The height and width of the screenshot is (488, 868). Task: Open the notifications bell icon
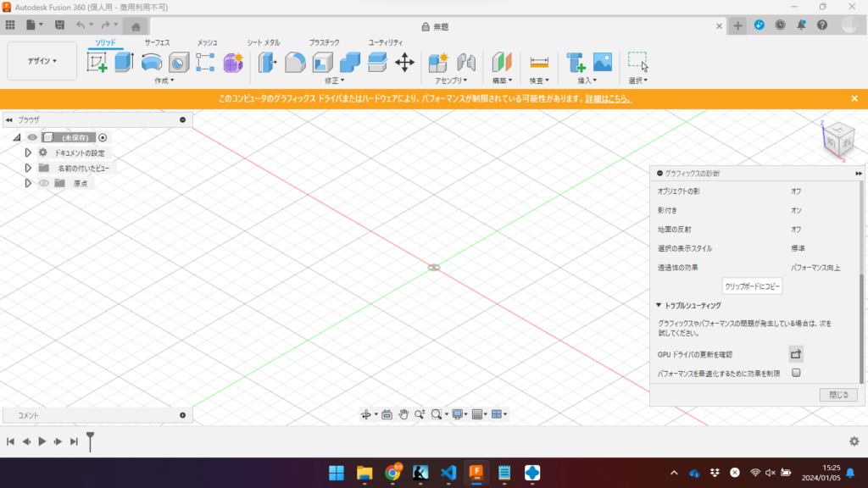pos(801,25)
